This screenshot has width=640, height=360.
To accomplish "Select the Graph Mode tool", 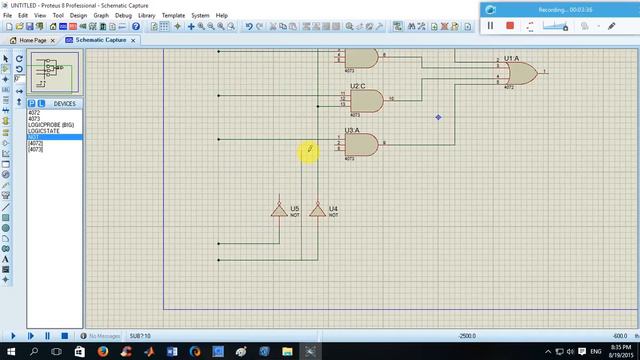I will [x=6, y=153].
